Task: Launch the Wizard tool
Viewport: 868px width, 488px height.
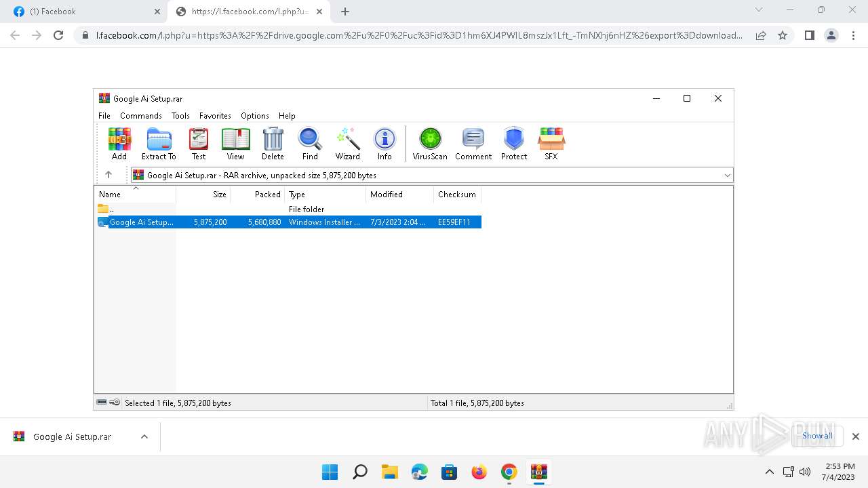Action: pyautogui.click(x=348, y=144)
